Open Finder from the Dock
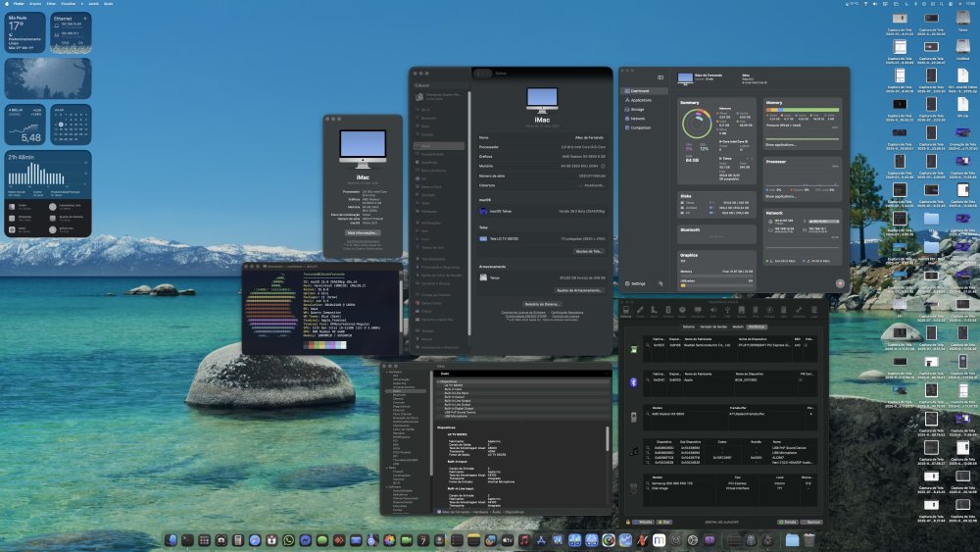 click(x=171, y=540)
